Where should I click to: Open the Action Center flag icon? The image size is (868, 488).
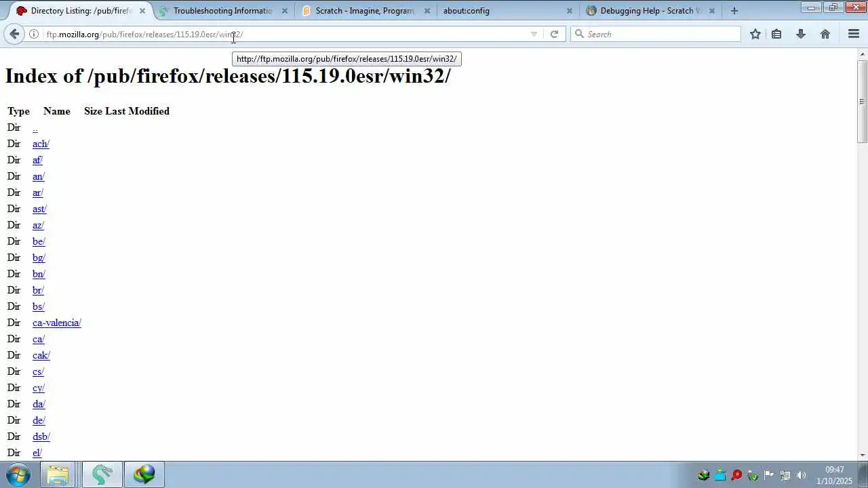pyautogui.click(x=769, y=475)
